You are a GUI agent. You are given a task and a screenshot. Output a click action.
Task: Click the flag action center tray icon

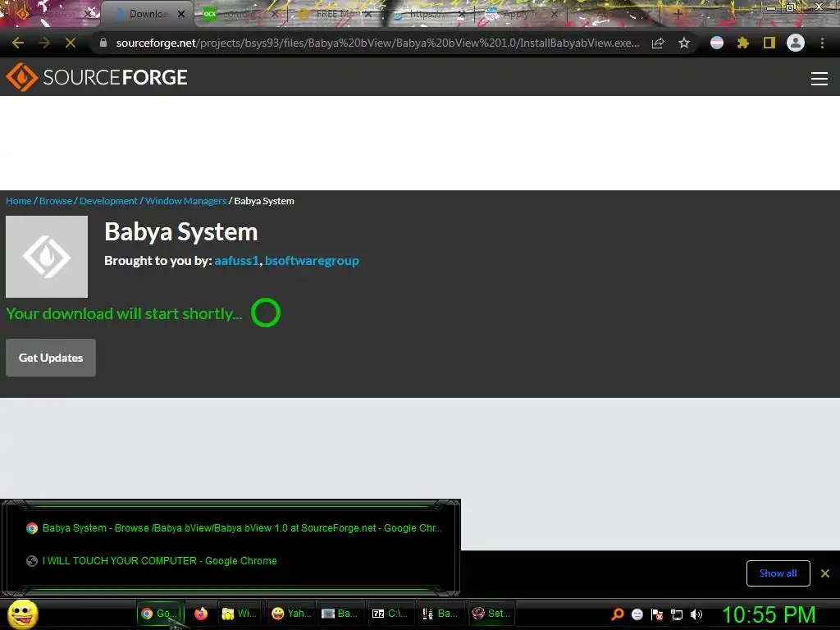(x=657, y=614)
